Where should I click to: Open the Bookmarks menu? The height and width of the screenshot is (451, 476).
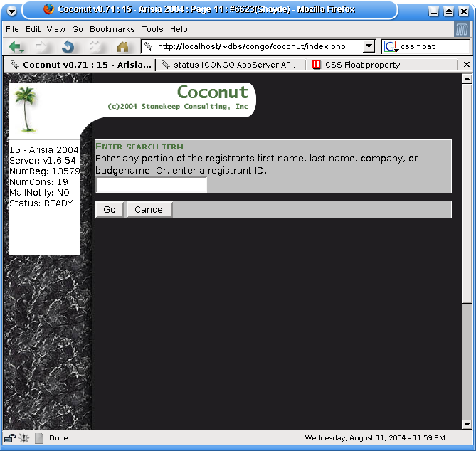click(112, 29)
